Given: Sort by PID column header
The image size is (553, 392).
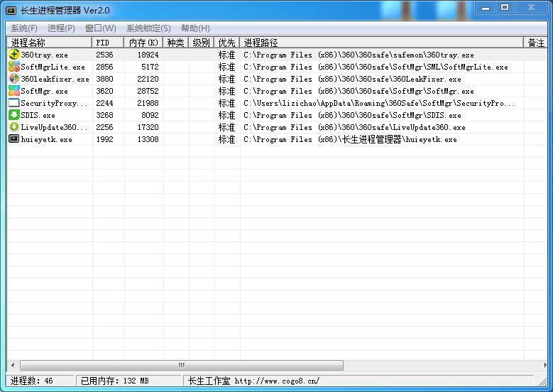Looking at the screenshot, I should click(x=108, y=43).
